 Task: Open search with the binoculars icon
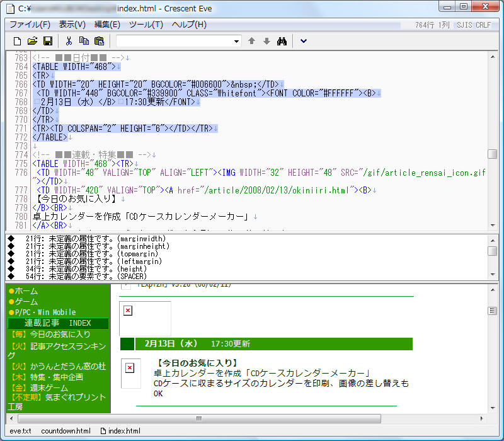coord(282,41)
